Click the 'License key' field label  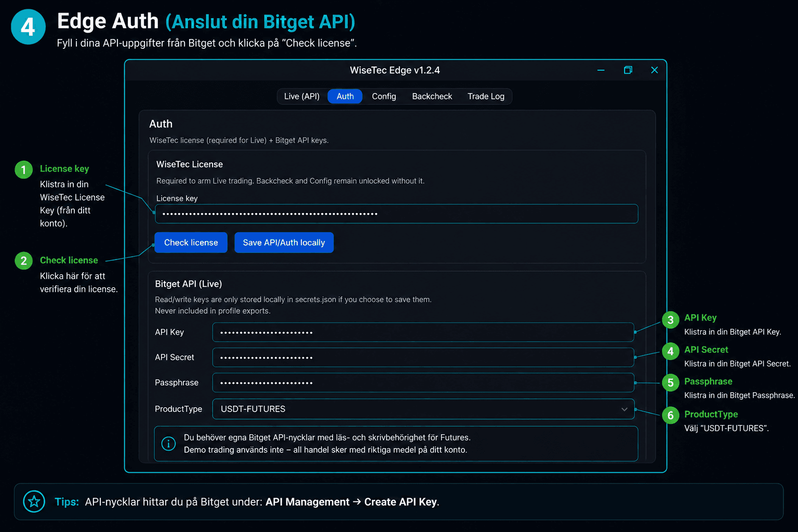click(x=177, y=198)
